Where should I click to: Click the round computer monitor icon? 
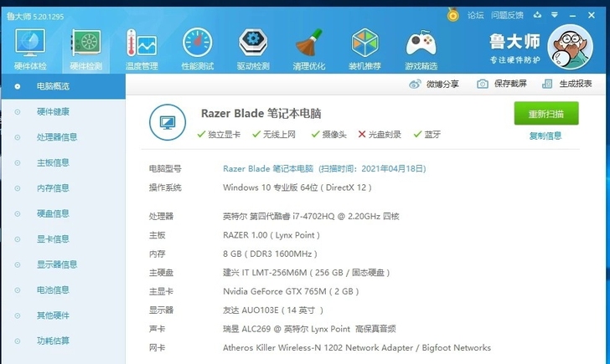click(168, 122)
